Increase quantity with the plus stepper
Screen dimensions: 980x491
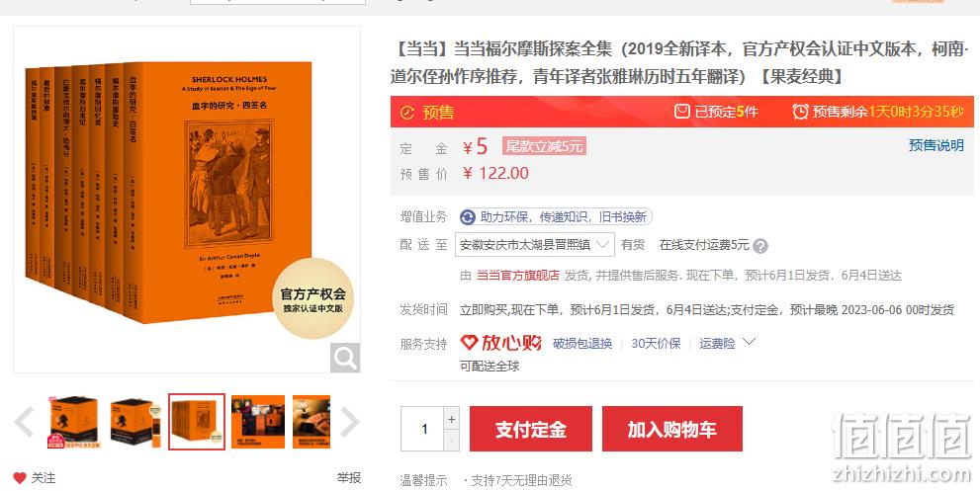[x=451, y=419]
